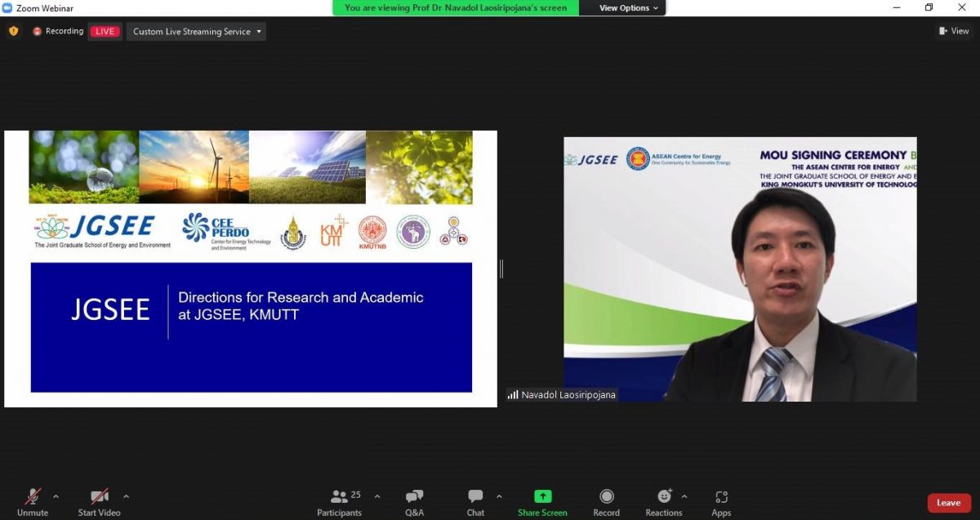Click the large JGSEE text in blue banner

(110, 309)
